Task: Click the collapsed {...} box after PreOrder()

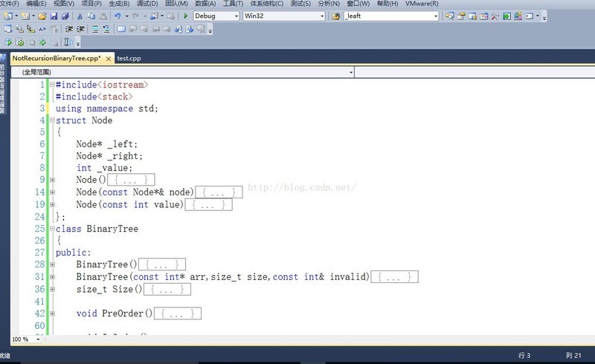Action: [177, 313]
